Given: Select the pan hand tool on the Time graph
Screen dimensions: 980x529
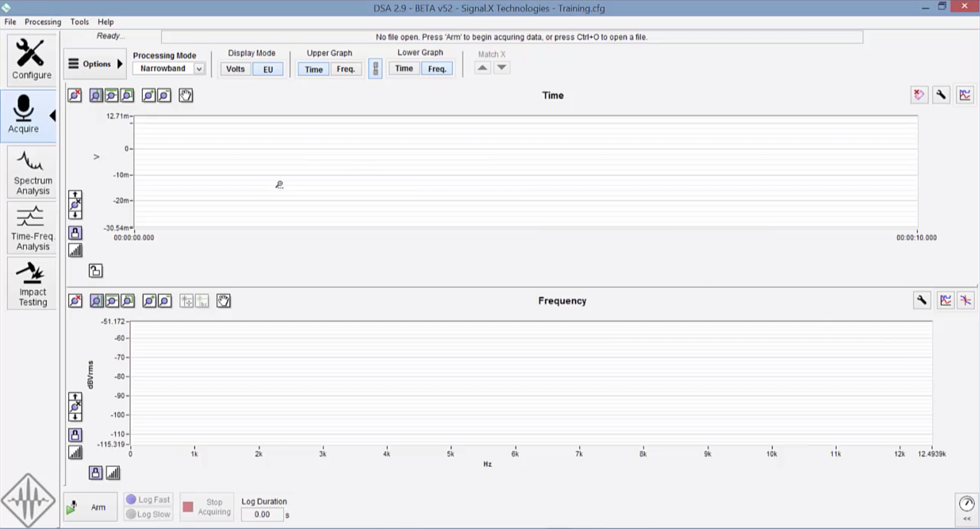Looking at the screenshot, I should 186,95.
